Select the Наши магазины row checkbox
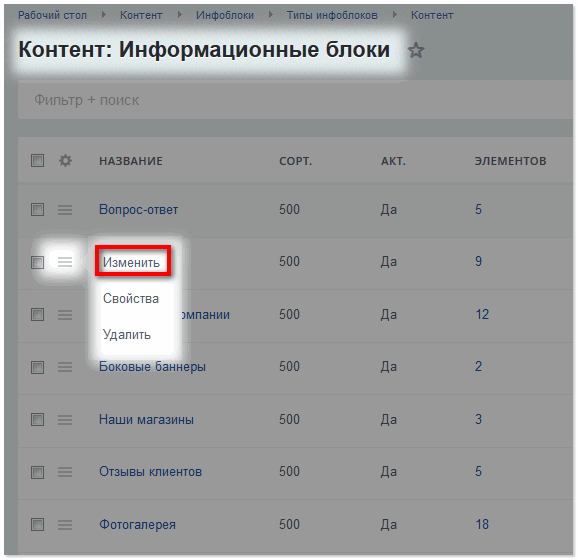578x560 pixels. coord(37,420)
